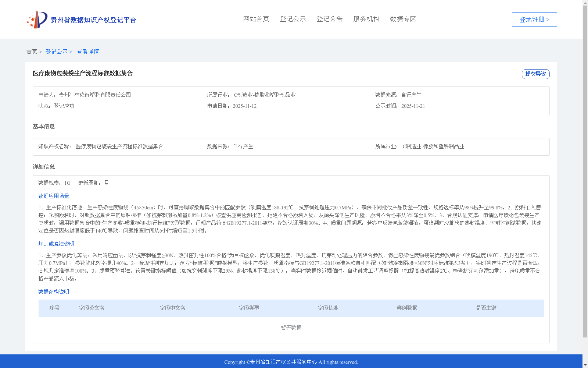Click the 知识产权名称 value in 基本信息
Image resolution: width=588 pixels, height=368 pixels.
pos(119,146)
